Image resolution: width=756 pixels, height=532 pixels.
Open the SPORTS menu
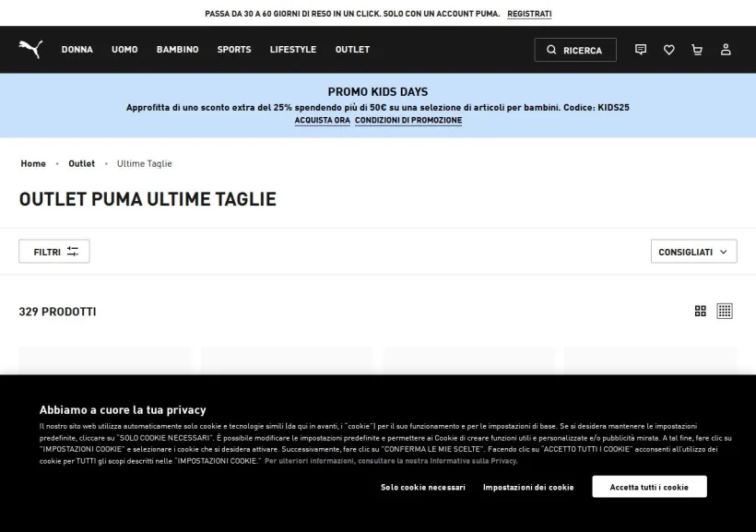pyautogui.click(x=234, y=49)
